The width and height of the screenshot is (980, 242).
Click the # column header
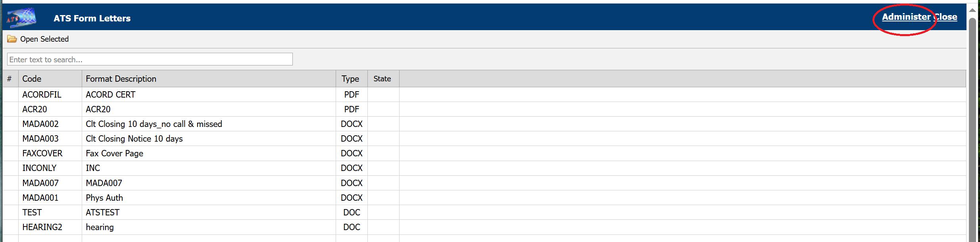10,79
